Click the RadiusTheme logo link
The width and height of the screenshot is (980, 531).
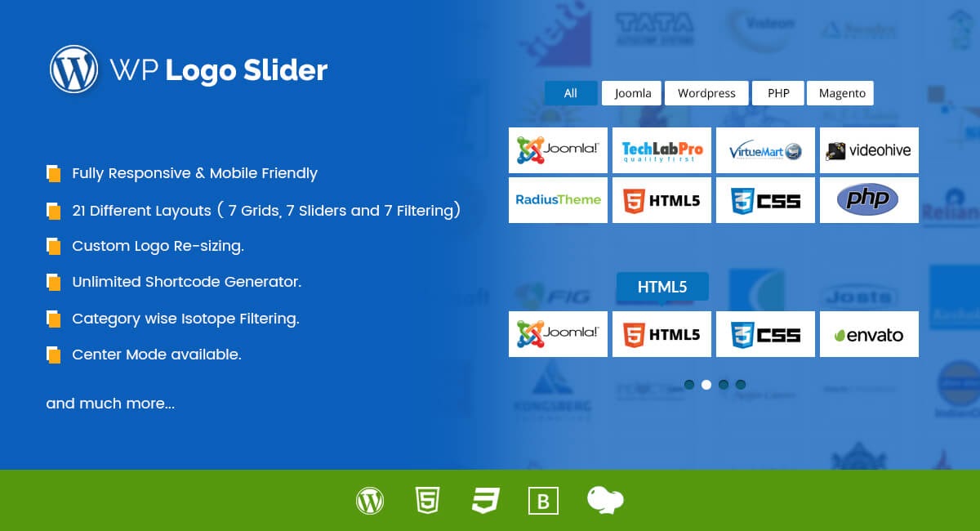[558, 199]
